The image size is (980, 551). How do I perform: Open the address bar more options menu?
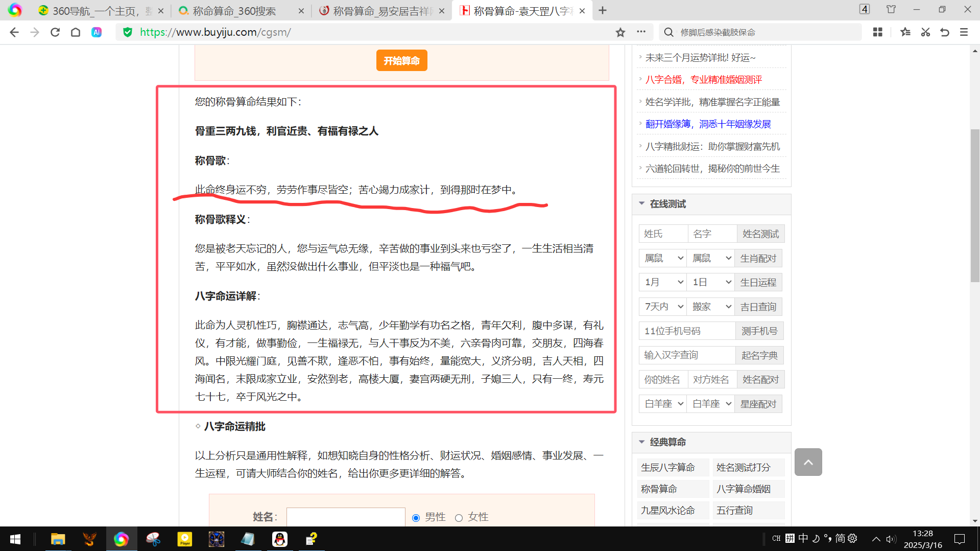coord(641,32)
